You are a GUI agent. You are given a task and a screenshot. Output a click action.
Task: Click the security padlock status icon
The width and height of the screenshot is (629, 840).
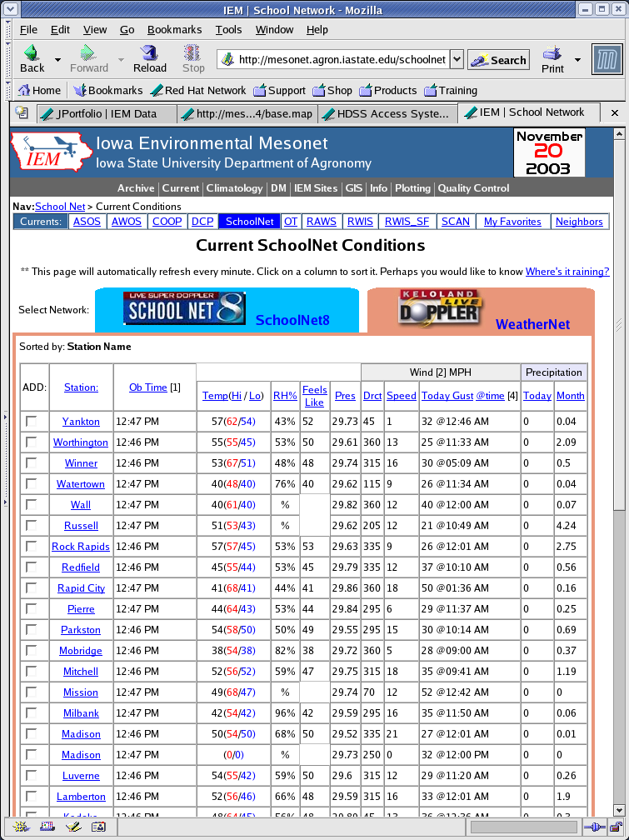pos(616,827)
